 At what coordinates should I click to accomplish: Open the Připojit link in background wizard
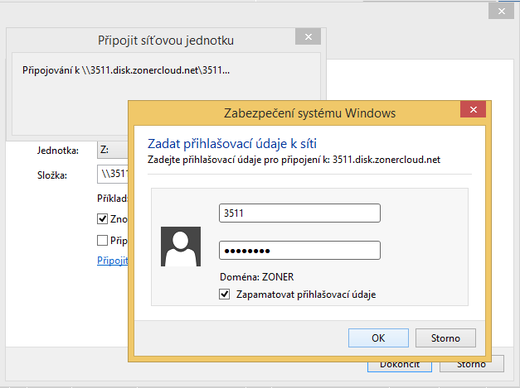[113, 260]
